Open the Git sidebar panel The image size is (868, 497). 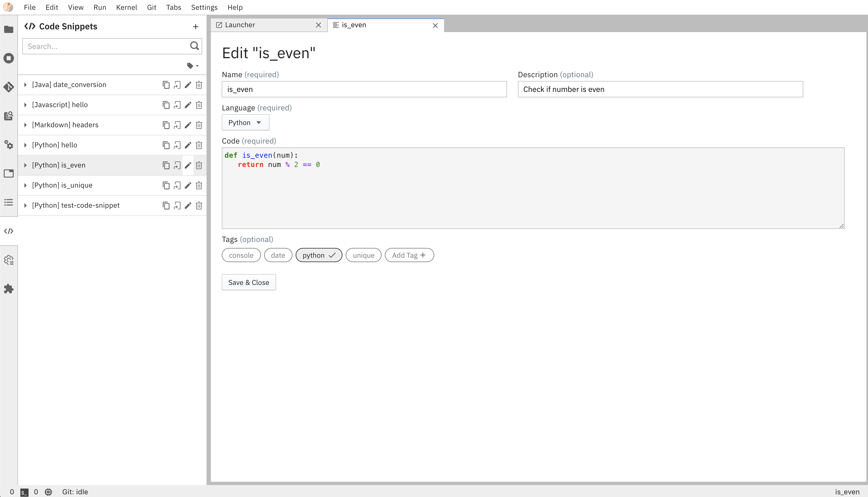[9, 87]
